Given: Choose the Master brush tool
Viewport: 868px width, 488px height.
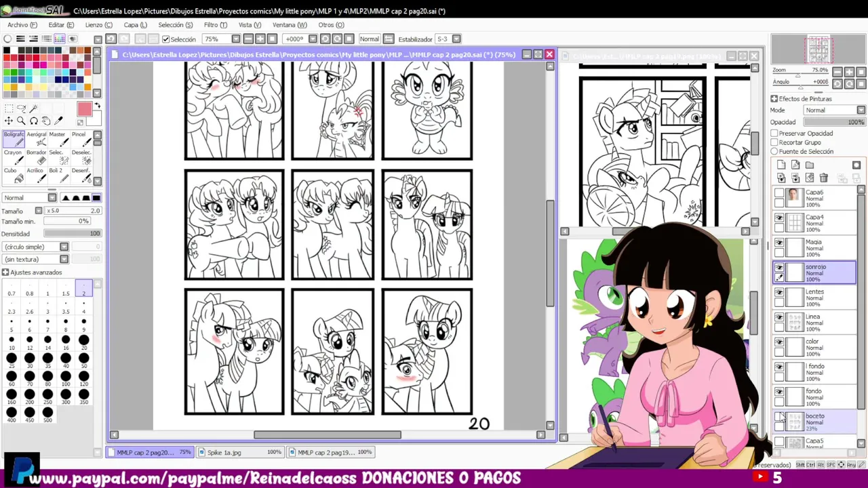Looking at the screenshot, I should pos(58,139).
